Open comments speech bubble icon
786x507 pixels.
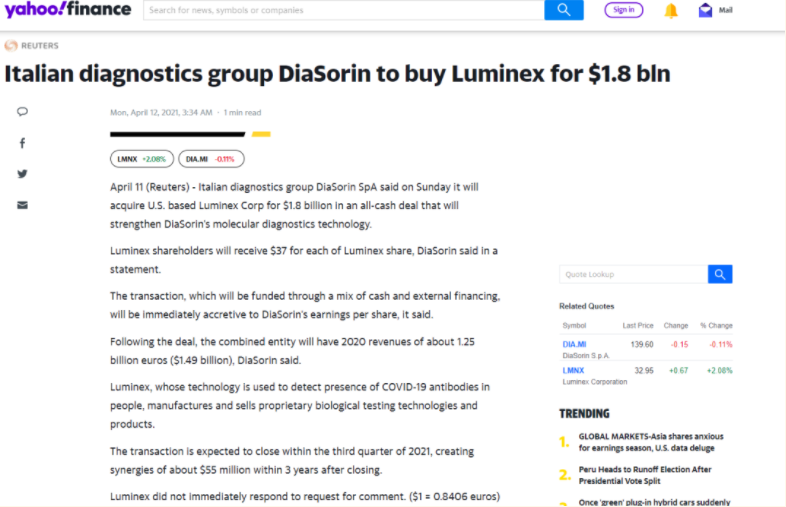(x=22, y=111)
